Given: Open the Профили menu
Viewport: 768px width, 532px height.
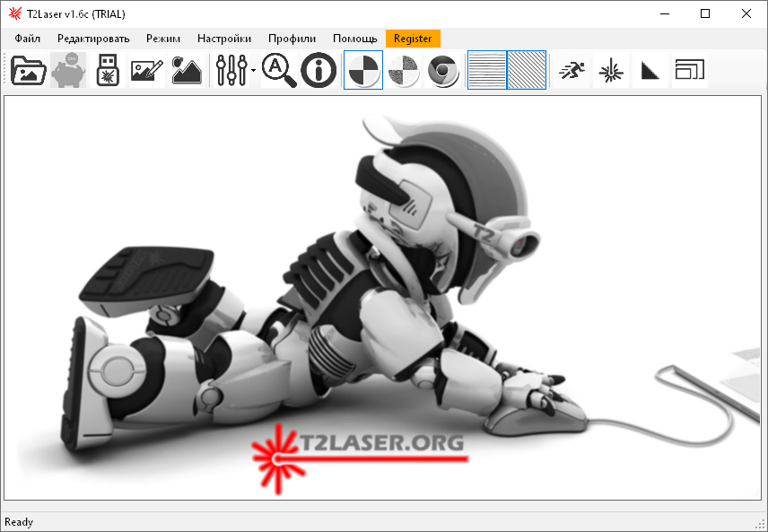Looking at the screenshot, I should click(x=292, y=39).
